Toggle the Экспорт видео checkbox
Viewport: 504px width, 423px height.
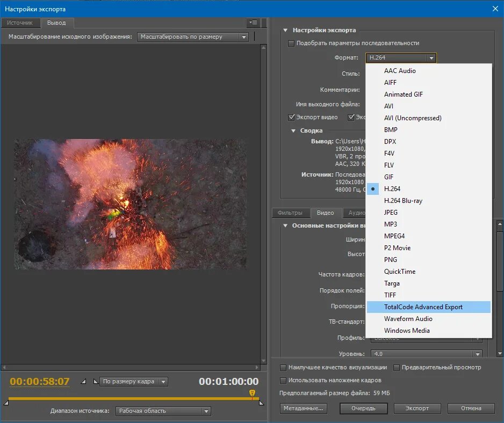(x=292, y=117)
